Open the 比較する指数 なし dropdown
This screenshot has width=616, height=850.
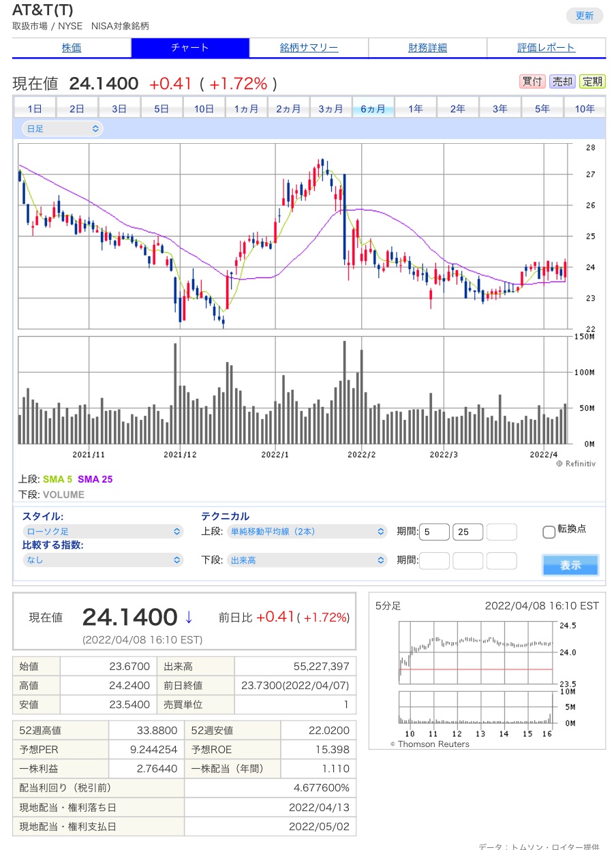click(x=103, y=560)
